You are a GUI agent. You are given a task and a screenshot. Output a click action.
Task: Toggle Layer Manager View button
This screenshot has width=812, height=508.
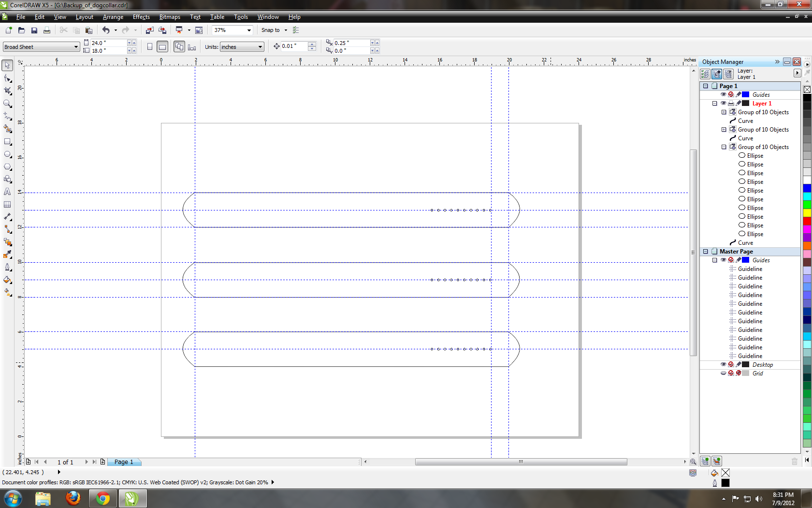[728, 74]
